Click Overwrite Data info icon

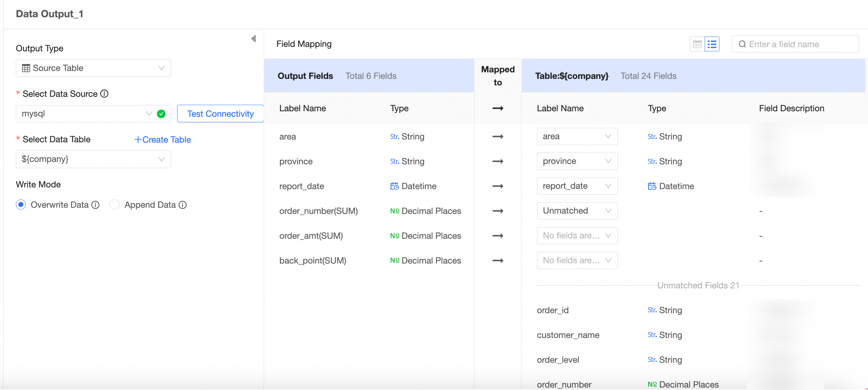95,205
